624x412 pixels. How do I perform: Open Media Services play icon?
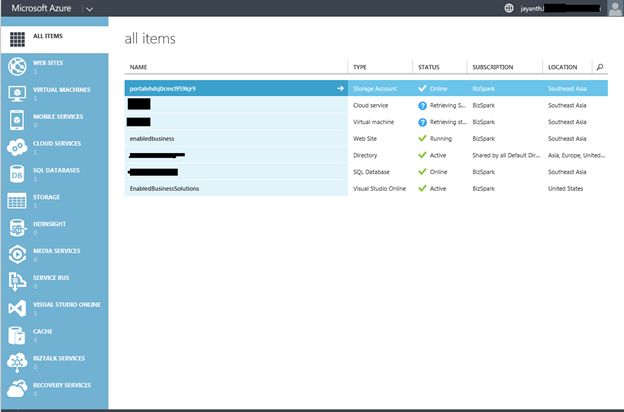17,254
